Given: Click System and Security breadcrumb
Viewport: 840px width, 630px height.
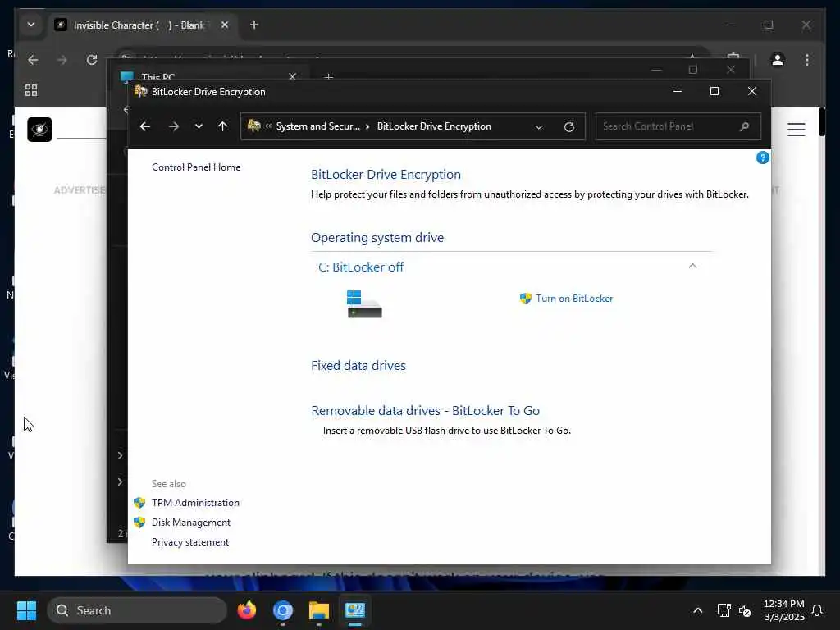Looking at the screenshot, I should (x=317, y=126).
